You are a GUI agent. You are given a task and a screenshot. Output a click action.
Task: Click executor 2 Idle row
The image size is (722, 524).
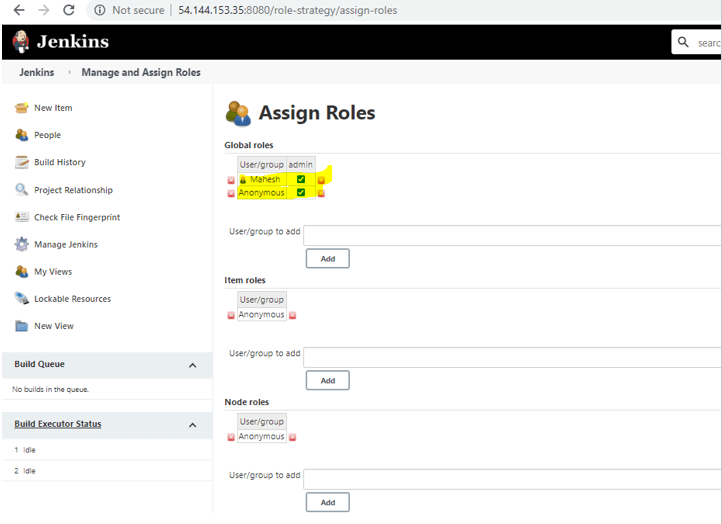[107, 471]
